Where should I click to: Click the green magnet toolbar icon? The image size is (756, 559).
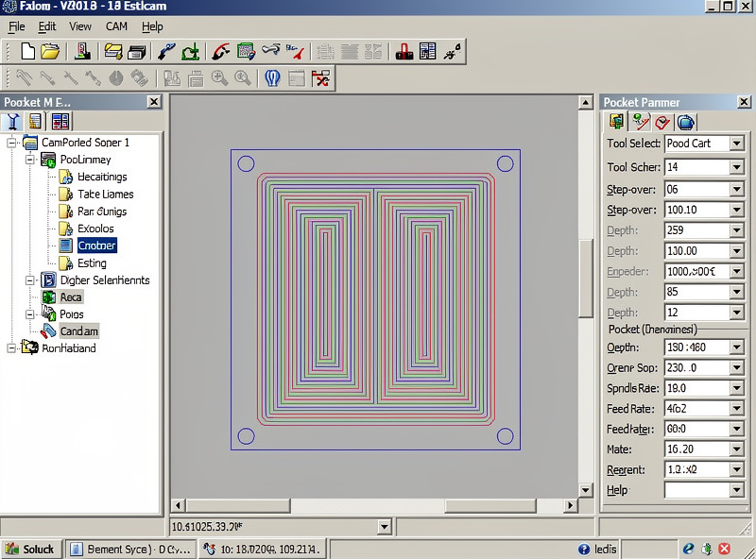tap(191, 51)
